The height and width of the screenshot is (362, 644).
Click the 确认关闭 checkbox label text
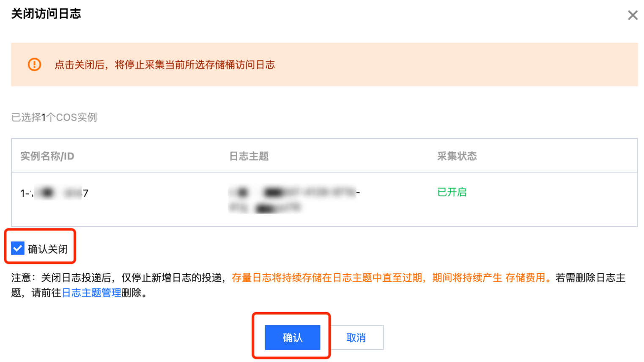pyautogui.click(x=48, y=249)
